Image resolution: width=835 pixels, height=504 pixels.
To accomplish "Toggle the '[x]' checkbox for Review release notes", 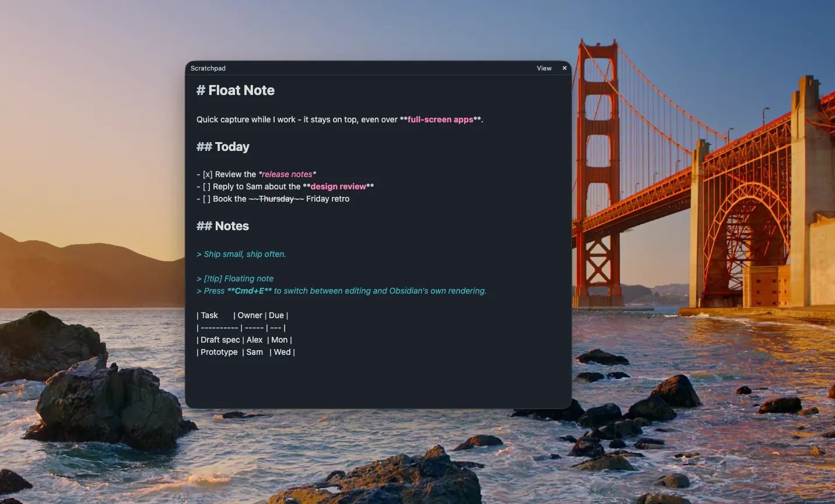I will (208, 174).
